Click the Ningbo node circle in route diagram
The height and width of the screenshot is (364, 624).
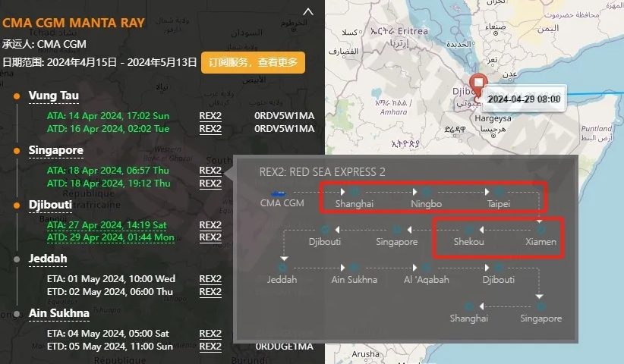click(x=426, y=192)
